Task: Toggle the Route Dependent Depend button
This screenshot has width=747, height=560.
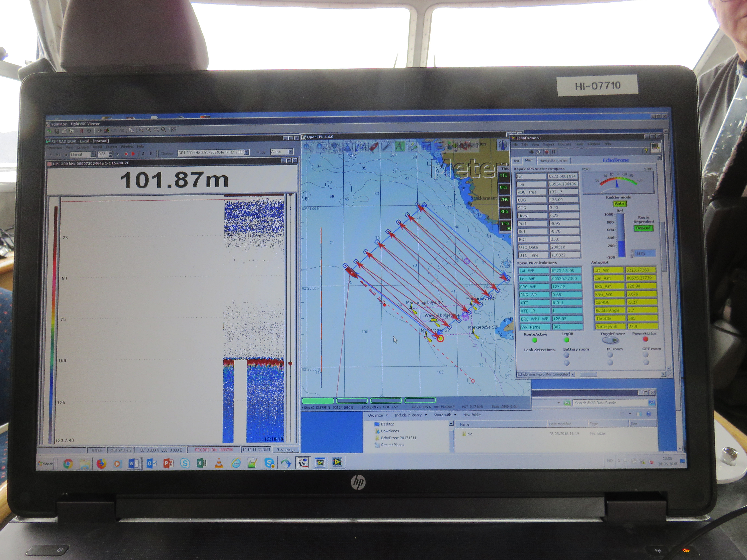Action: click(643, 228)
